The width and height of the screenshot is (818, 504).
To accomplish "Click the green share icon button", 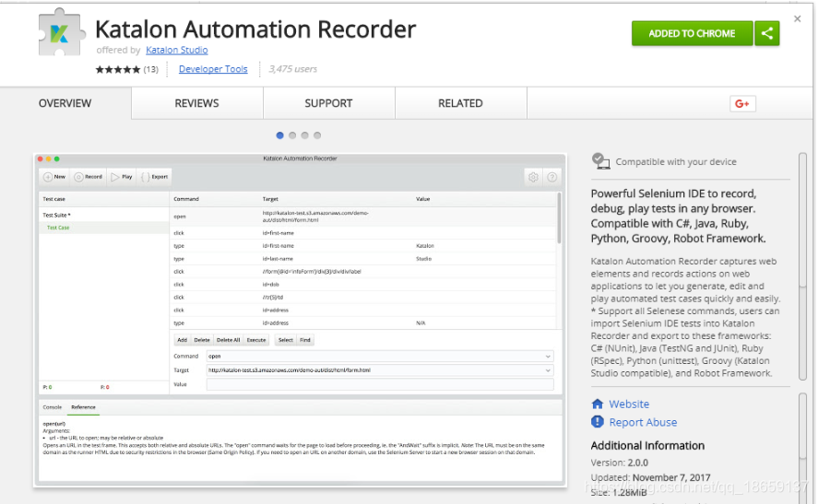I will pyautogui.click(x=767, y=33).
